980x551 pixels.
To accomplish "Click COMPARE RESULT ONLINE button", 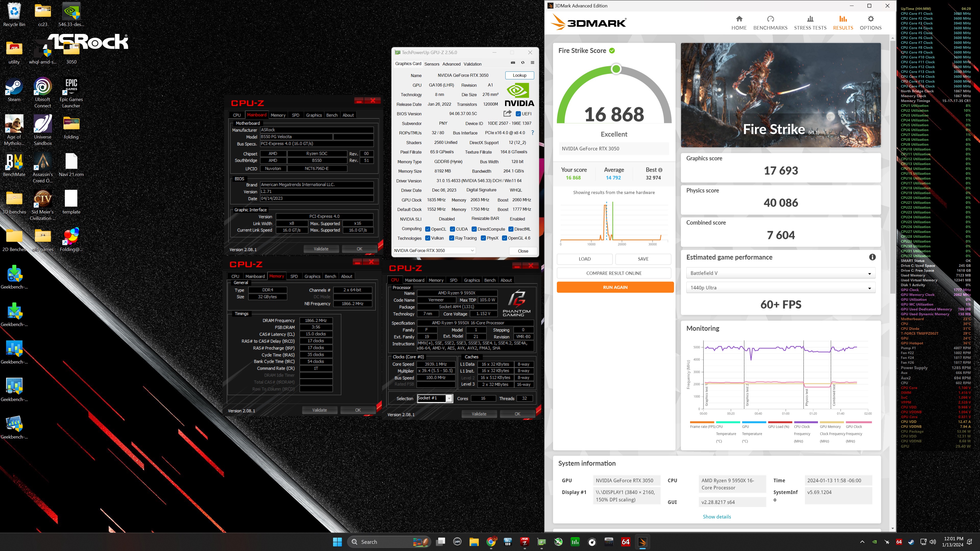I will pyautogui.click(x=614, y=273).
